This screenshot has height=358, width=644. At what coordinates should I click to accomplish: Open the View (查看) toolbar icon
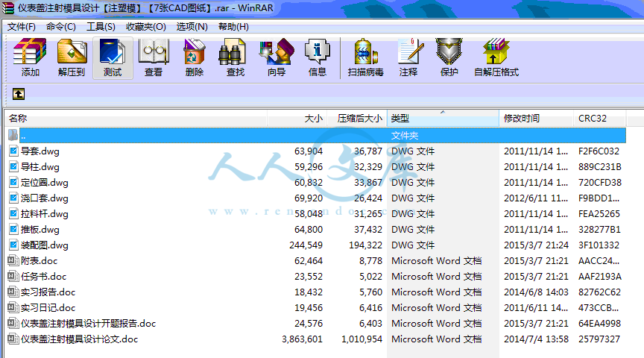click(x=154, y=51)
